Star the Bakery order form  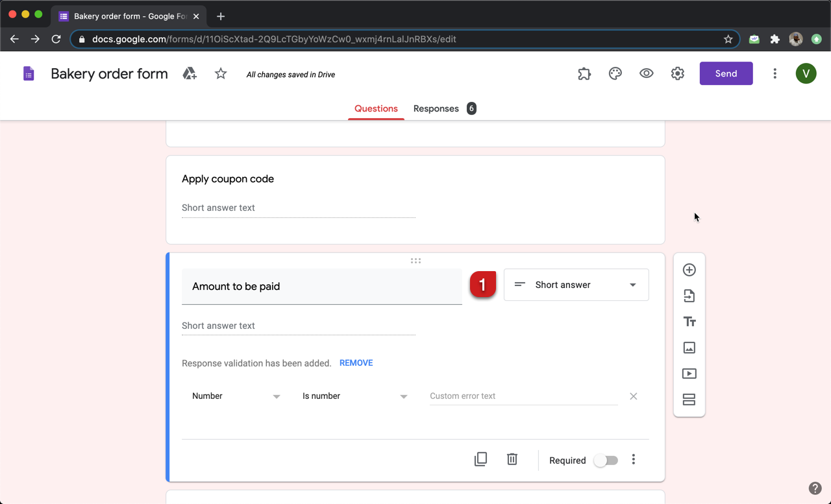point(221,74)
